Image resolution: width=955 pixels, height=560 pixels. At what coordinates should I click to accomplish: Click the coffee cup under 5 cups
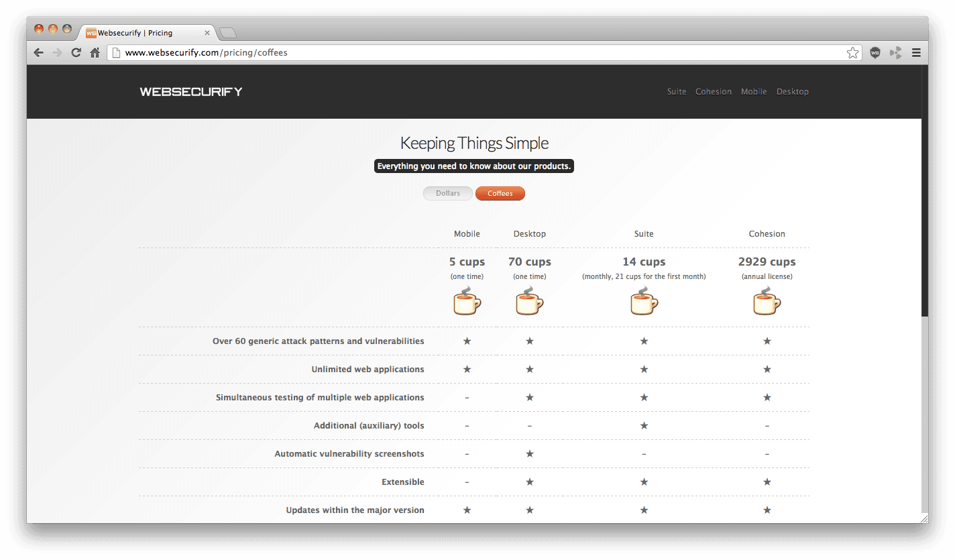[467, 301]
